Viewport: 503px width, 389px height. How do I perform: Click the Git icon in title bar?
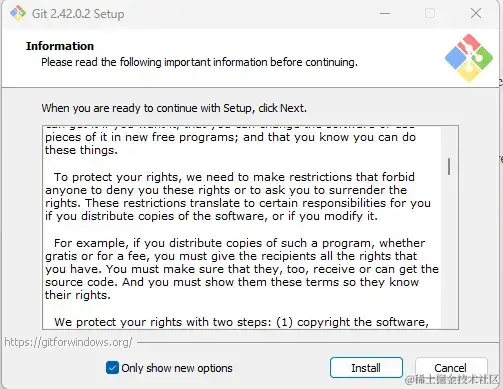(x=18, y=13)
